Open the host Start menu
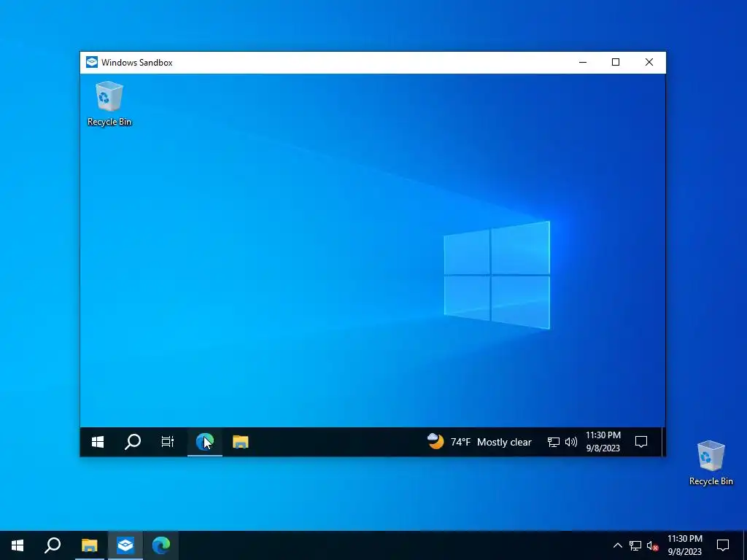 [x=18, y=545]
